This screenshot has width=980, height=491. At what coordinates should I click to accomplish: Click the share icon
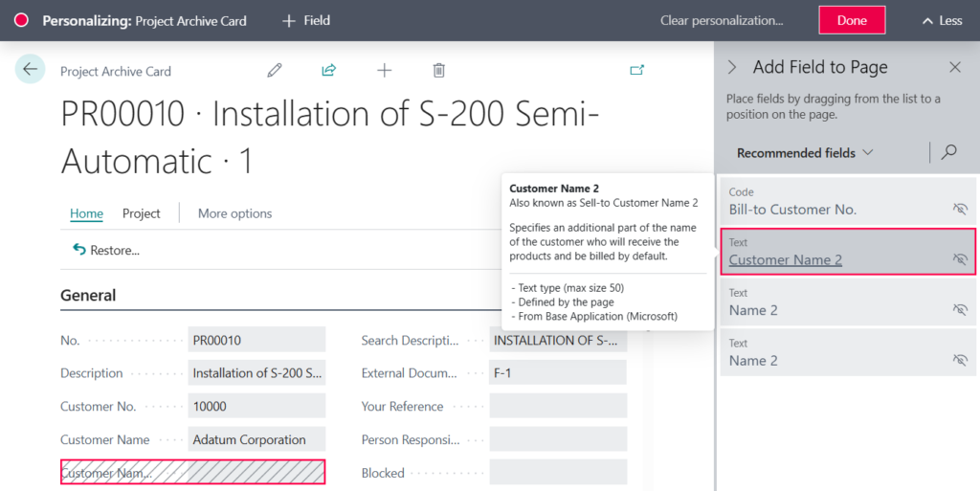329,70
